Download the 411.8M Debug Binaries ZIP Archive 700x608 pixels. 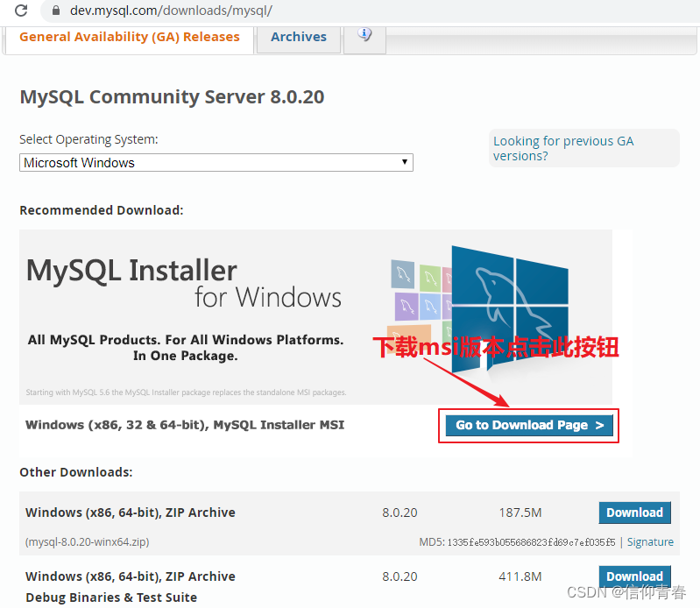coord(634,576)
